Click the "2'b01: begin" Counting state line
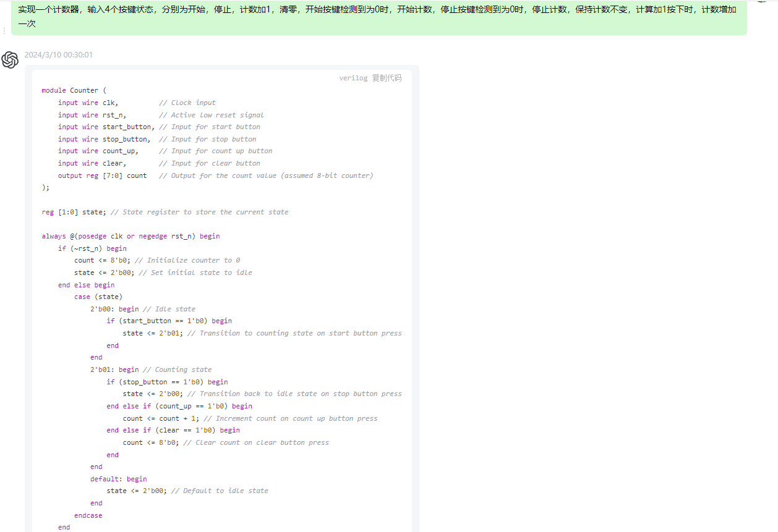 click(x=114, y=369)
